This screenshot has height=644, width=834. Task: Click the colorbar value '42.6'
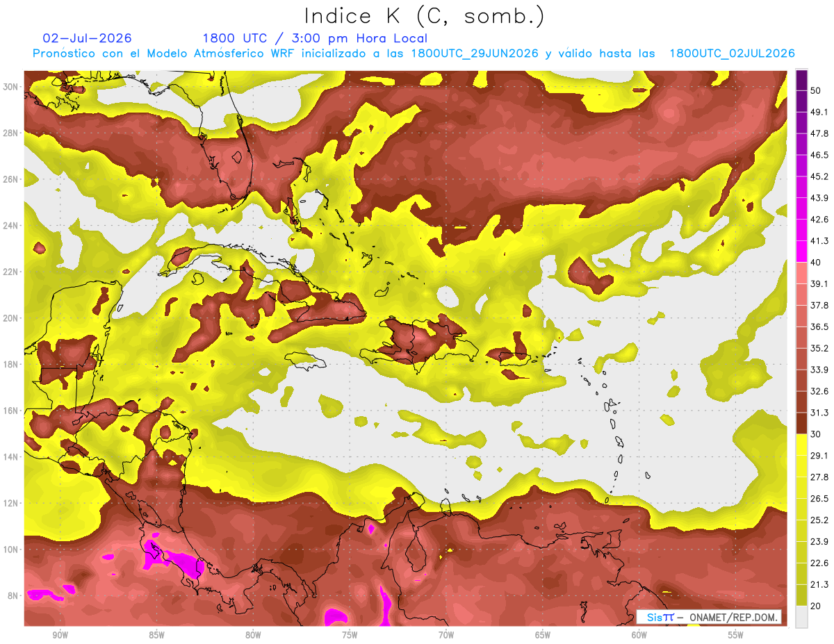(x=819, y=219)
